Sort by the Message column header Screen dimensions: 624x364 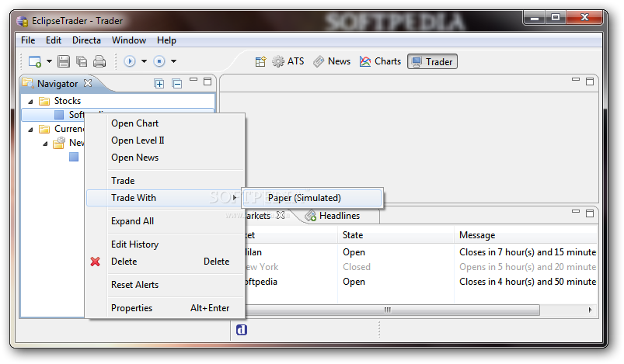point(526,235)
